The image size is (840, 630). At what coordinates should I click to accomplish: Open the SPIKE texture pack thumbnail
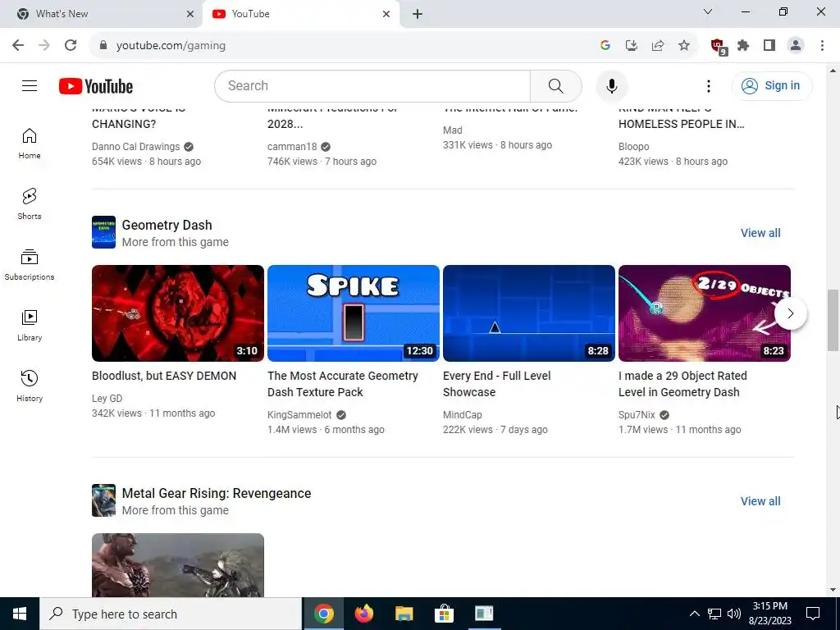click(353, 313)
